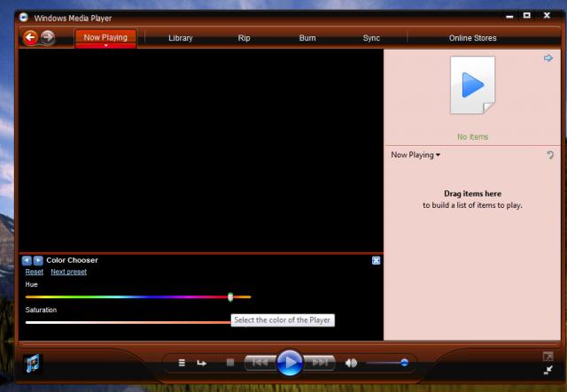Toggle repeat mode
Viewport: 567px width, 392px height.
(202, 363)
